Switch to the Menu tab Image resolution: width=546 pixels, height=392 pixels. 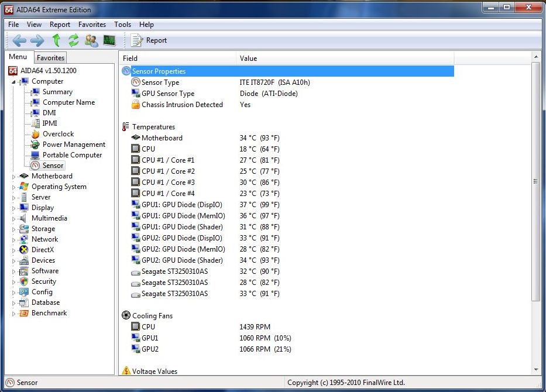(x=18, y=57)
